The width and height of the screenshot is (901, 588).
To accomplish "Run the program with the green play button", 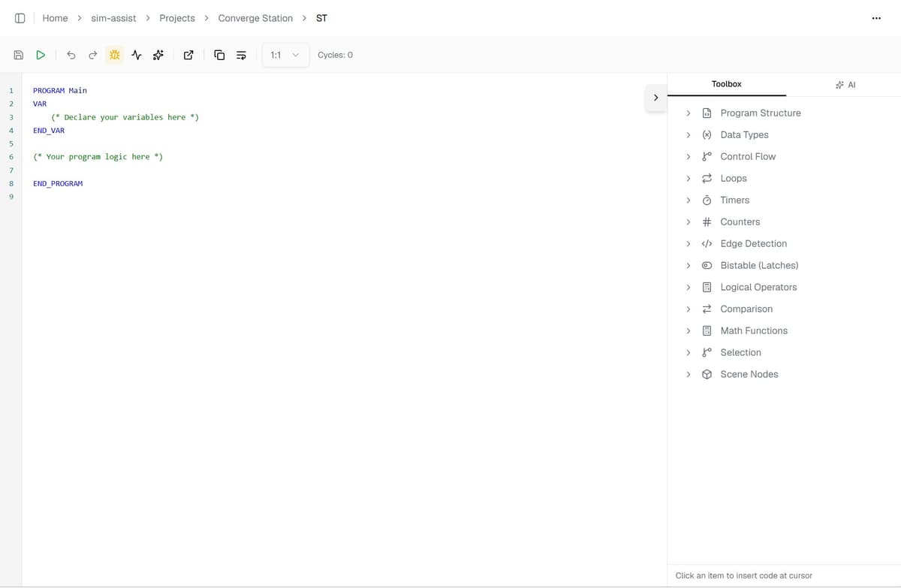I will point(41,55).
